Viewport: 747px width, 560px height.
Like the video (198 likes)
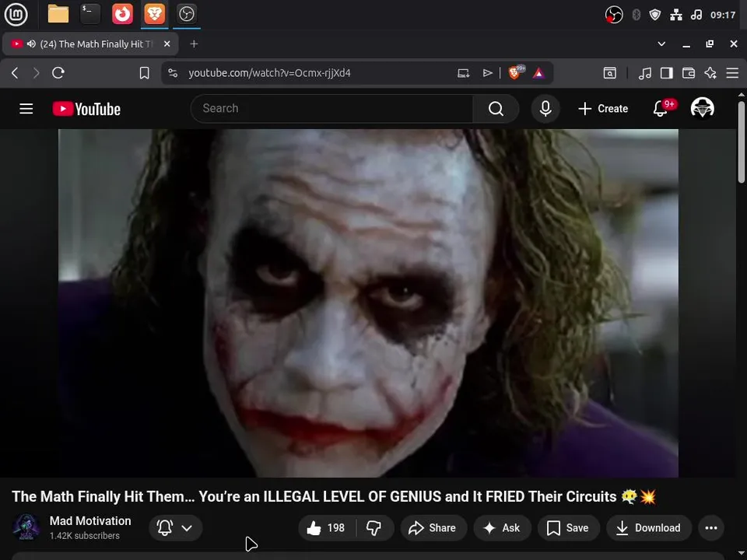click(327, 527)
